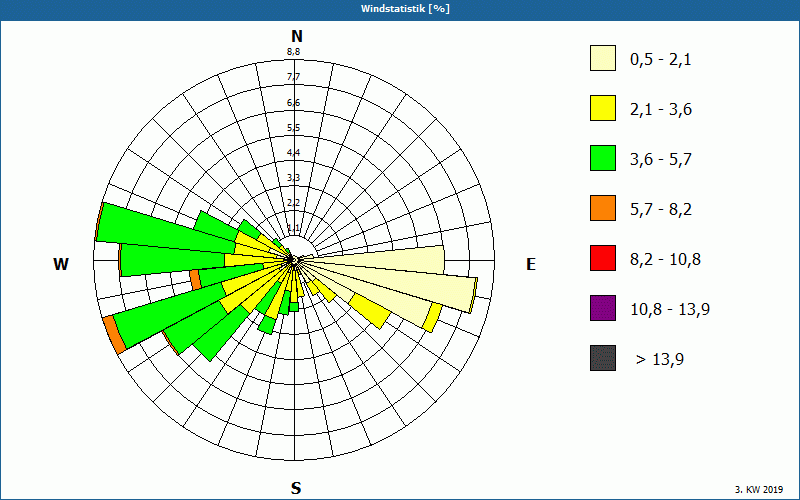Click the purple 10,8 - 13,9 legend swatch
800x500 pixels.
pyautogui.click(x=603, y=308)
